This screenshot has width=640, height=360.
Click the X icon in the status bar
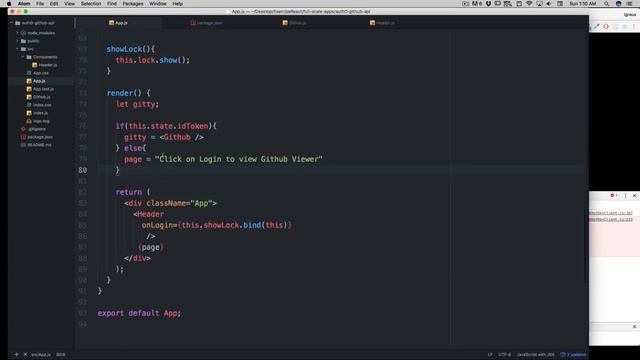click(x=25, y=354)
